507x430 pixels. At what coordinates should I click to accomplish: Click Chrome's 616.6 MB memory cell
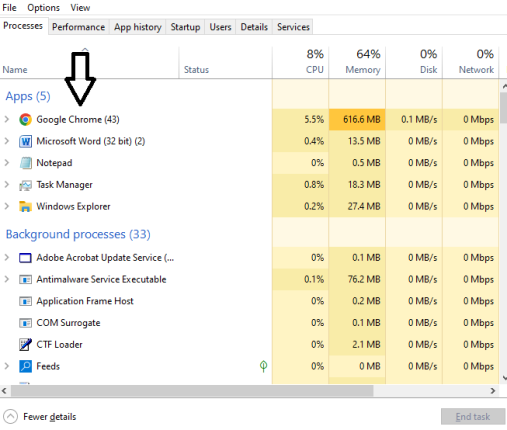tap(357, 119)
